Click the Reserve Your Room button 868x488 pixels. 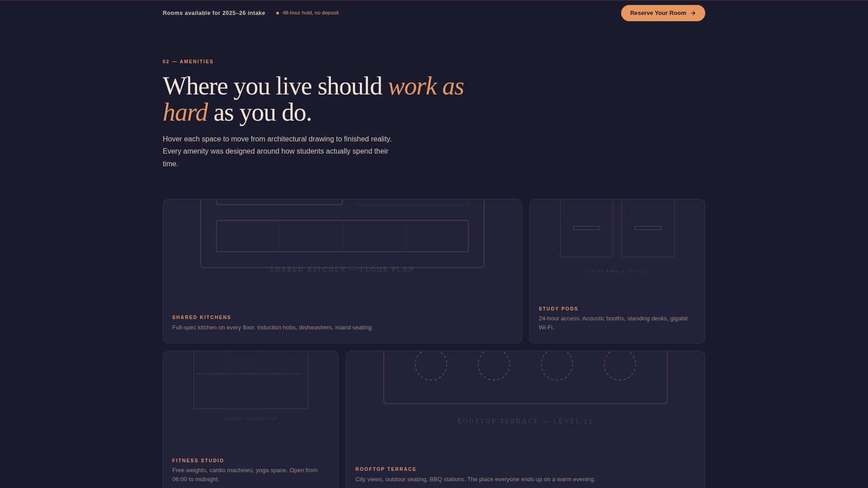click(663, 13)
